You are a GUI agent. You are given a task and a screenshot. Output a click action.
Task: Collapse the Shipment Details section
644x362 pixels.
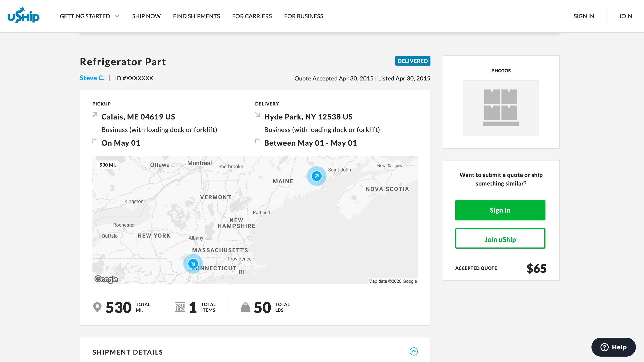(x=414, y=351)
